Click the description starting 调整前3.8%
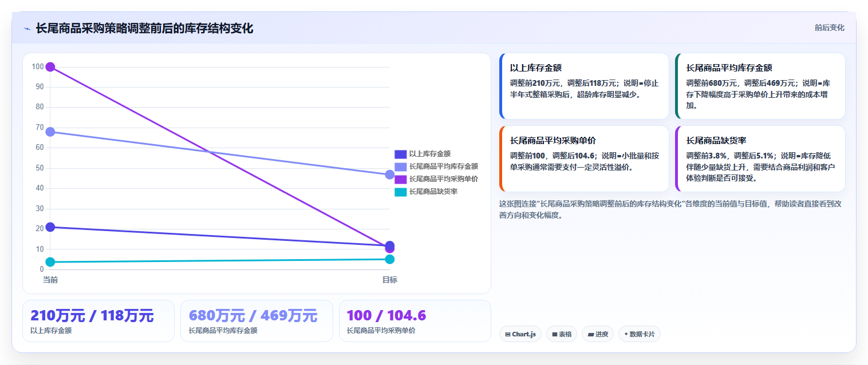 point(760,166)
